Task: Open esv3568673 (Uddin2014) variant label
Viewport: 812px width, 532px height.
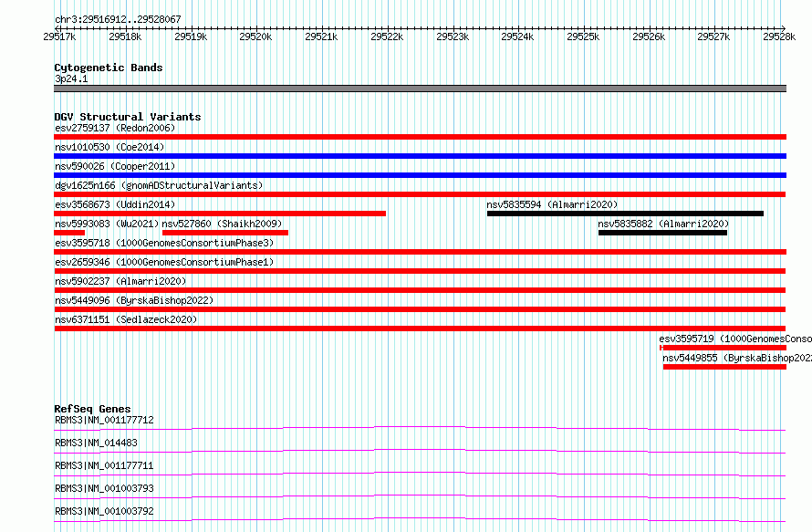Action: click(x=115, y=204)
